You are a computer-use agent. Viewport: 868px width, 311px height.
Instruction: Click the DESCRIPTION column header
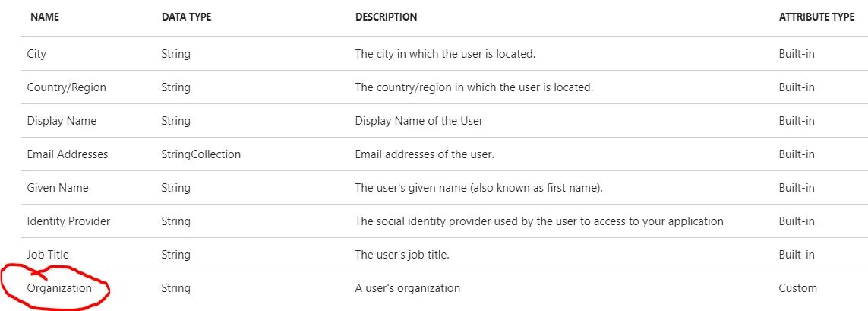[386, 17]
